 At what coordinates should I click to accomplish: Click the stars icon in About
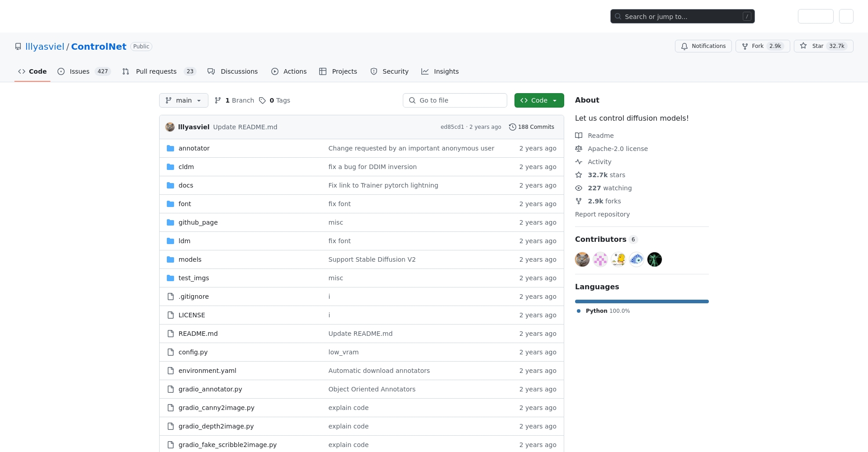tap(579, 175)
